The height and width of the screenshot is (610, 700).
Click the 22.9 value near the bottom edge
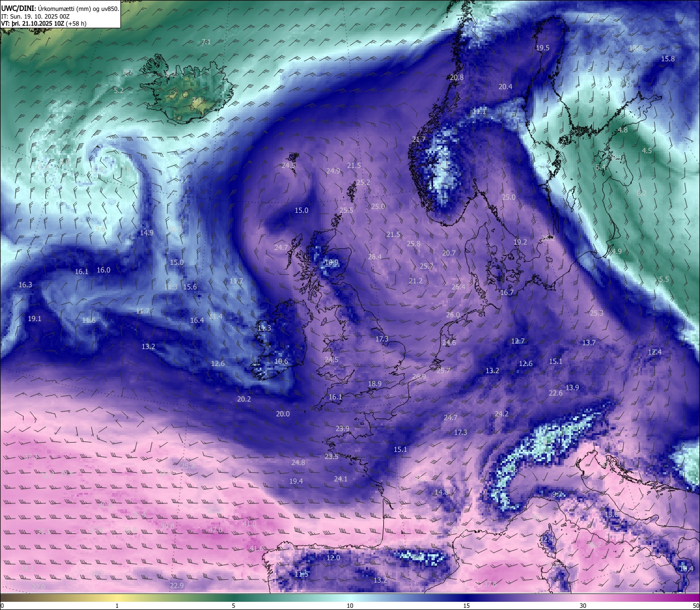pyautogui.click(x=177, y=585)
